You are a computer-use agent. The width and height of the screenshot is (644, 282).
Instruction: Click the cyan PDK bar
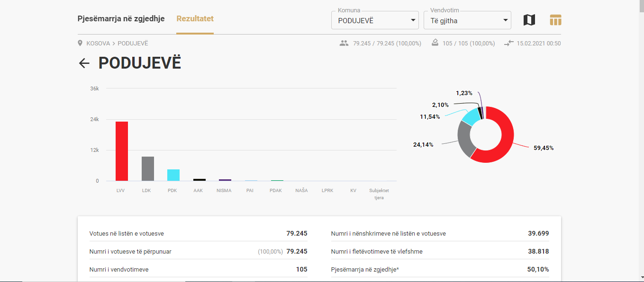pyautogui.click(x=173, y=175)
